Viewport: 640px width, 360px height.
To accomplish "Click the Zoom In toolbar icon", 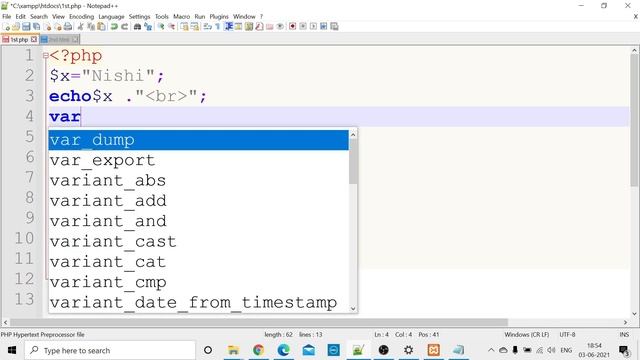I will 161,27.
